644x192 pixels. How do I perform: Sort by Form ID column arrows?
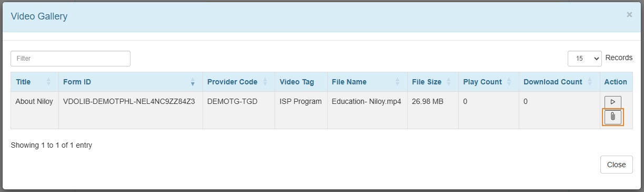click(x=193, y=82)
